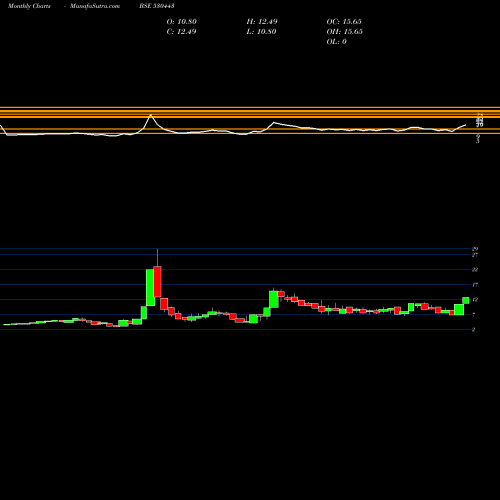Image resolution: width=500 pixels, height=500 pixels.
Task: Click the close value 'C: 12.49'
Action: click(x=181, y=32)
